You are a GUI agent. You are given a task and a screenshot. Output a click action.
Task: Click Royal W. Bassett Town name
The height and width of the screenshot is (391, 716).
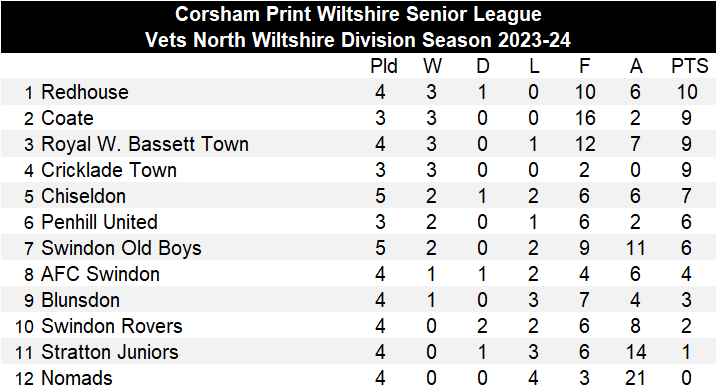pos(145,144)
